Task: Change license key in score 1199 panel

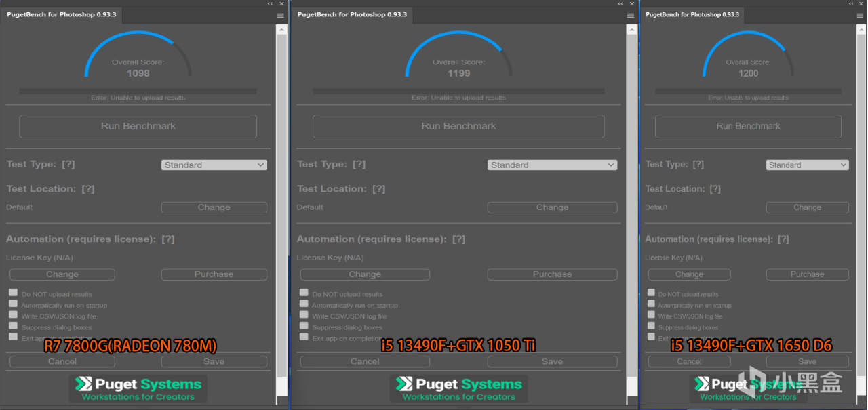Action: 365,274
